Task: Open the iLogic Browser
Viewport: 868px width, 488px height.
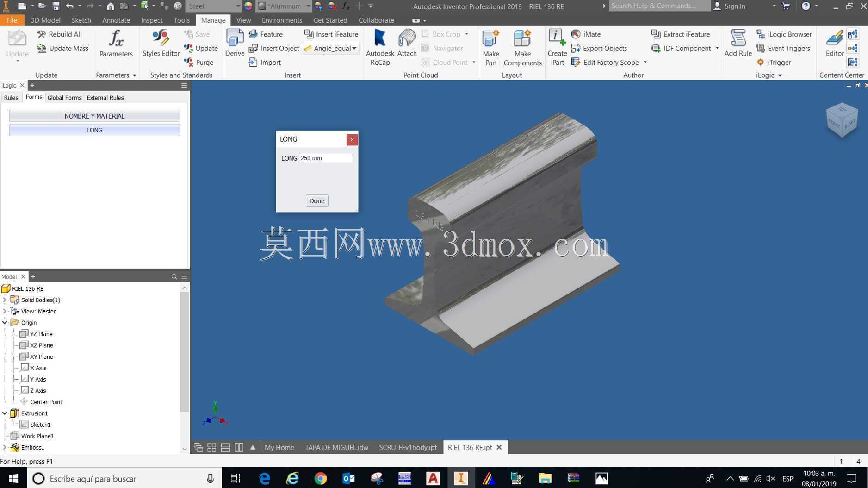Action: [x=784, y=34]
